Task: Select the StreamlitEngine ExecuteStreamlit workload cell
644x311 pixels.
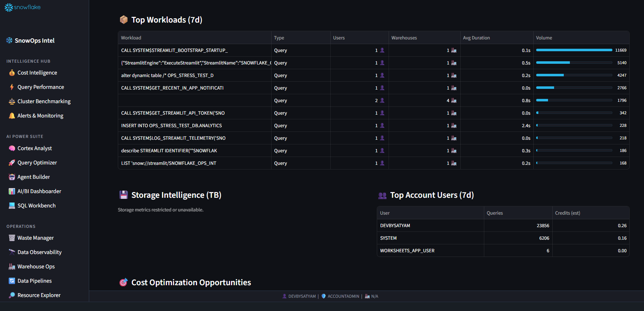Action: point(194,63)
